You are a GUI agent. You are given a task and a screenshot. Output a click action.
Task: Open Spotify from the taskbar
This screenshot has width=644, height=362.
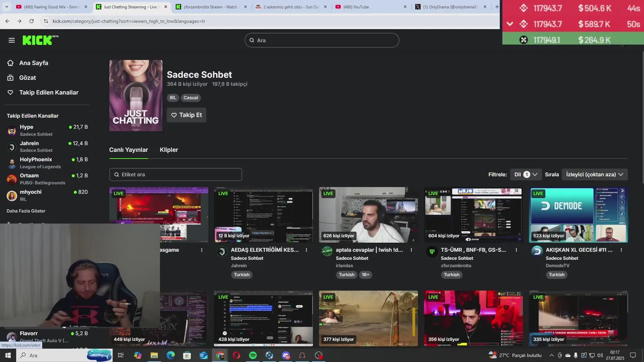(253, 355)
